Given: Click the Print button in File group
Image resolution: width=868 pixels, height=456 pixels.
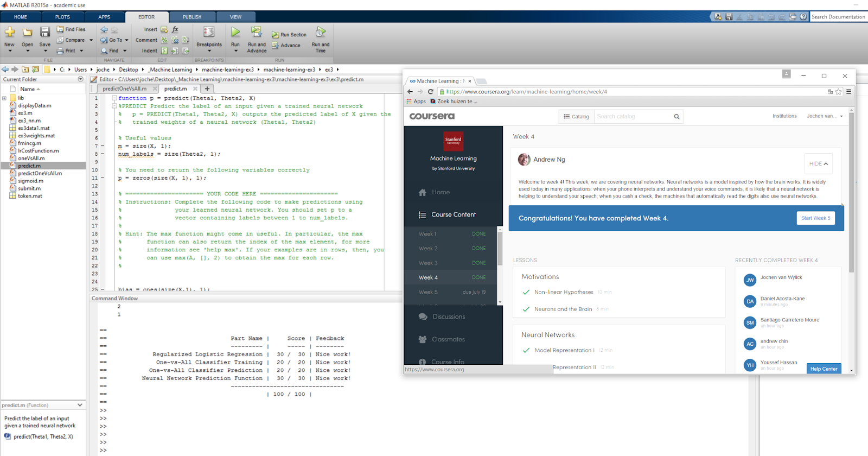Looking at the screenshot, I should point(66,51).
